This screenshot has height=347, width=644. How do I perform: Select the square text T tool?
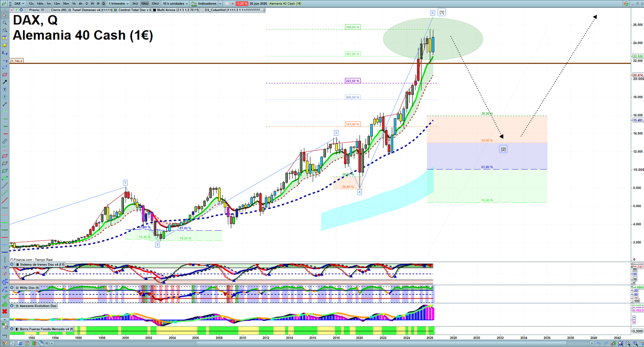coord(5,89)
